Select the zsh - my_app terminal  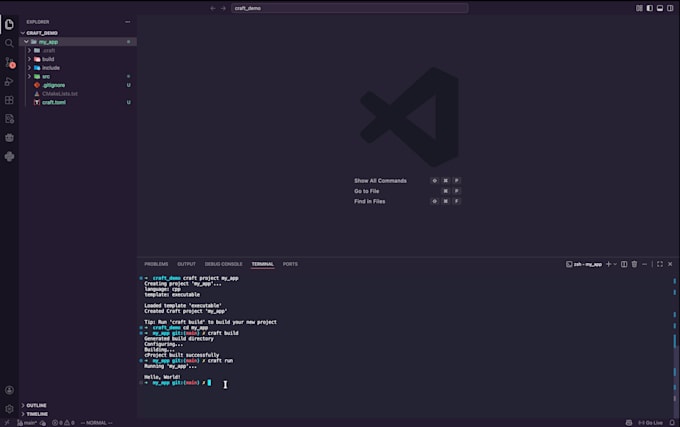(584, 264)
